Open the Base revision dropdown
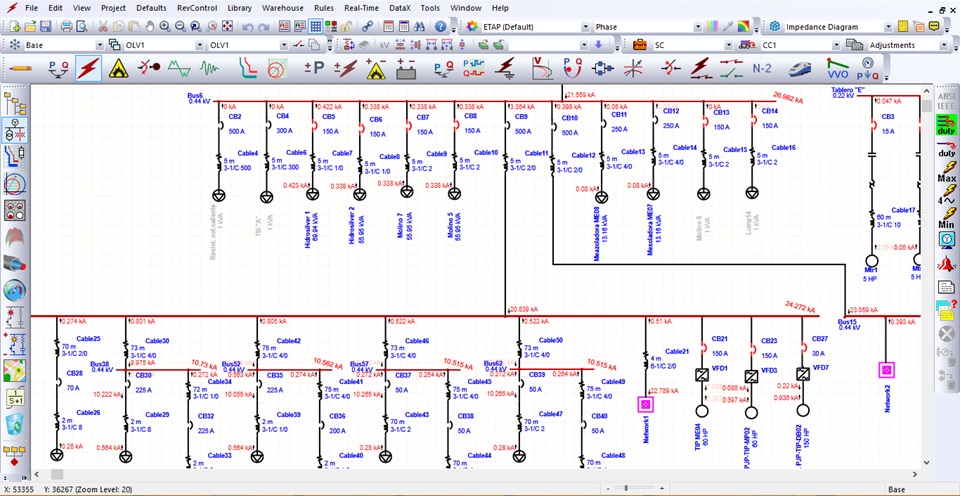Screen dimensions: 961x496 (99, 45)
